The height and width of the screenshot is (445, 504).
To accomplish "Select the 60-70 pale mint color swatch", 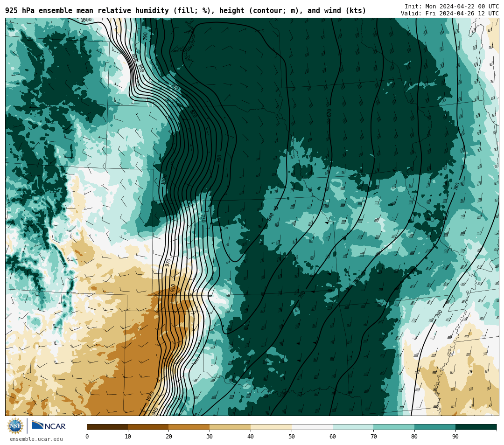I will [353, 427].
